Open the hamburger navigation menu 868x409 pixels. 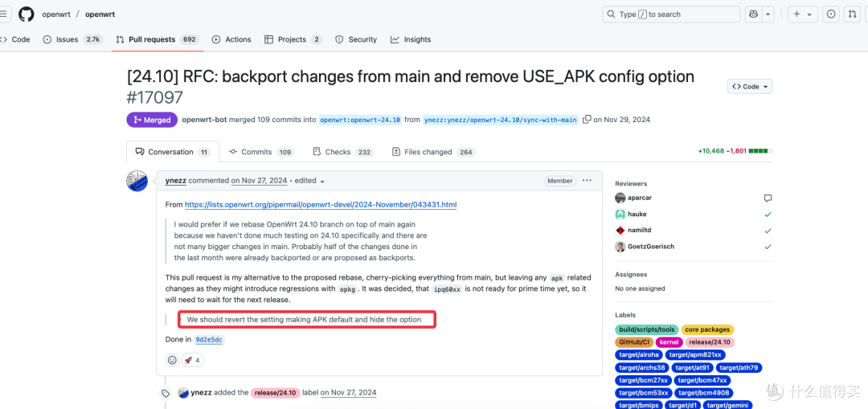click(4, 14)
